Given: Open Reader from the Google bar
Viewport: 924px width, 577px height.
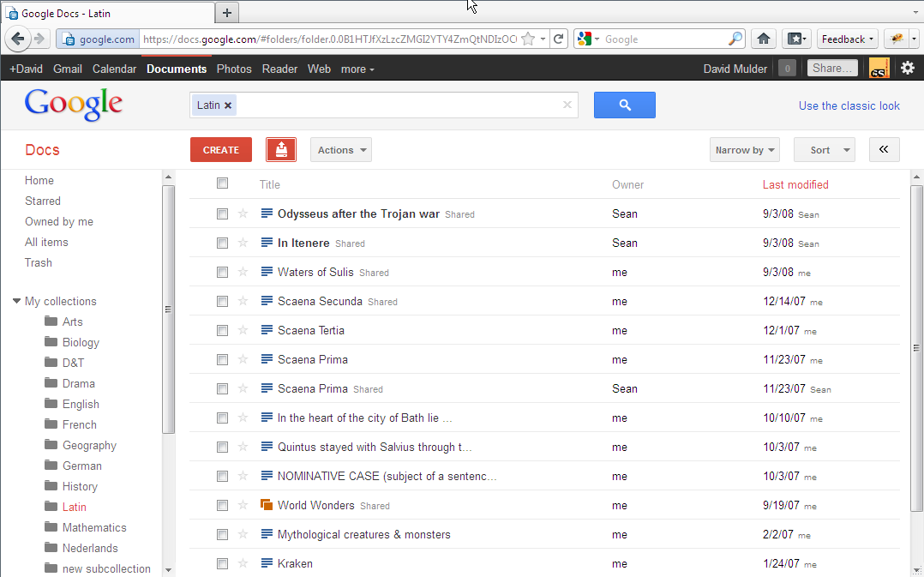Looking at the screenshot, I should pyautogui.click(x=280, y=69).
